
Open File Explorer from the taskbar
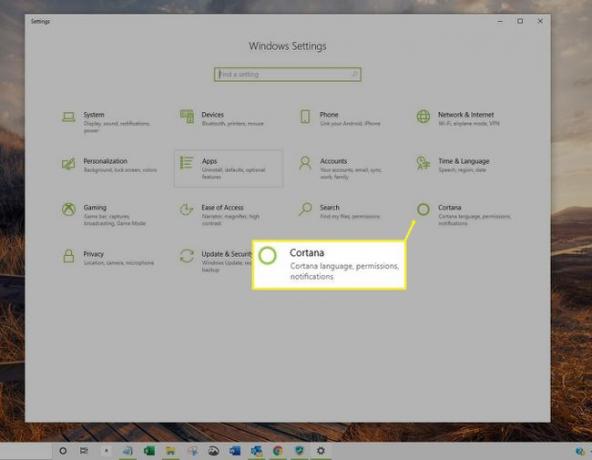(x=170, y=451)
